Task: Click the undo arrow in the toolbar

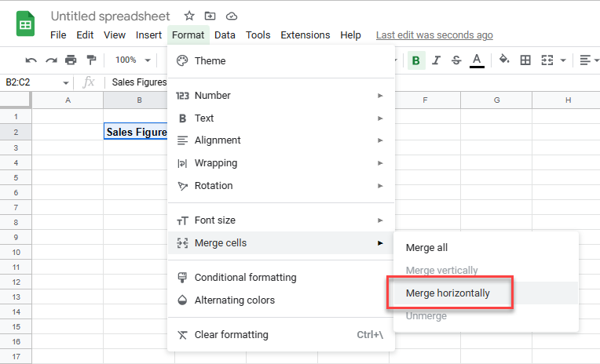Action: click(31, 60)
